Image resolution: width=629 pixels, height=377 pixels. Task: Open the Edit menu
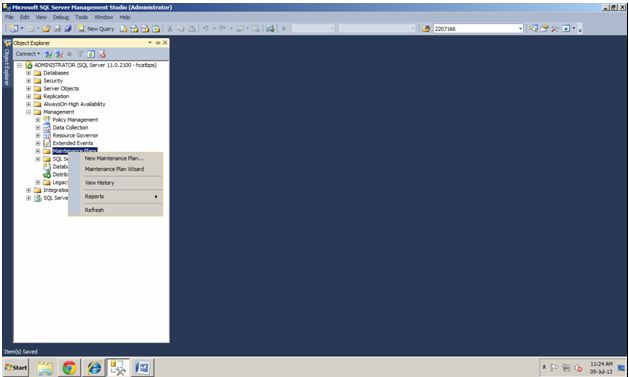pos(24,17)
